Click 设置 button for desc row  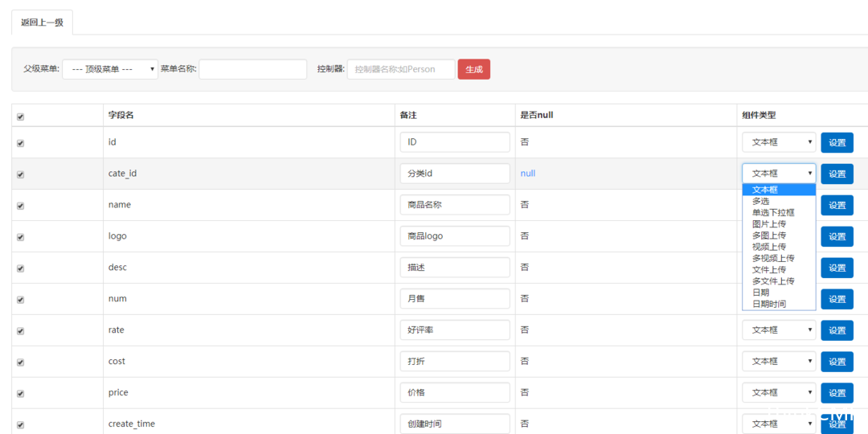[x=837, y=268]
